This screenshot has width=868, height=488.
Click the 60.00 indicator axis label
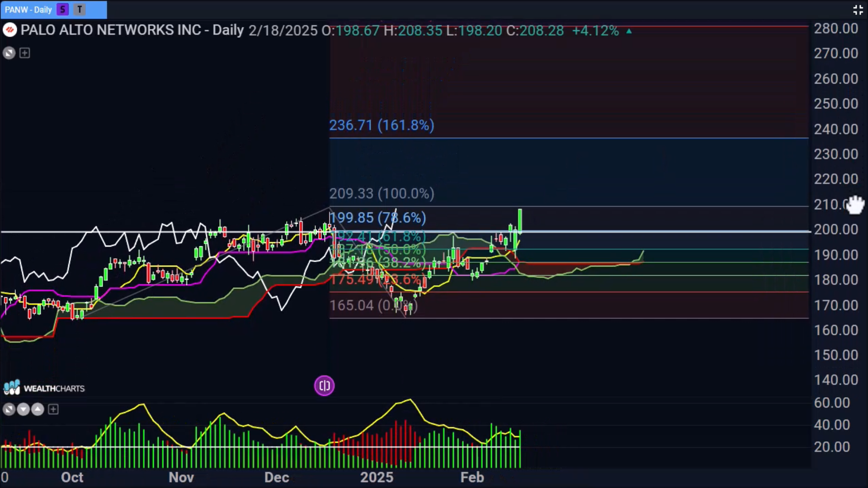tap(832, 403)
